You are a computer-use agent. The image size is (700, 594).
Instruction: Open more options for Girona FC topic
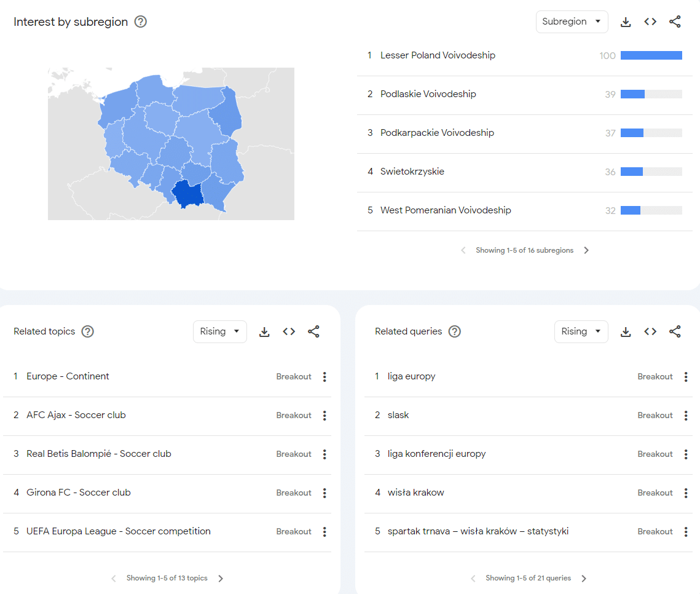tap(324, 493)
